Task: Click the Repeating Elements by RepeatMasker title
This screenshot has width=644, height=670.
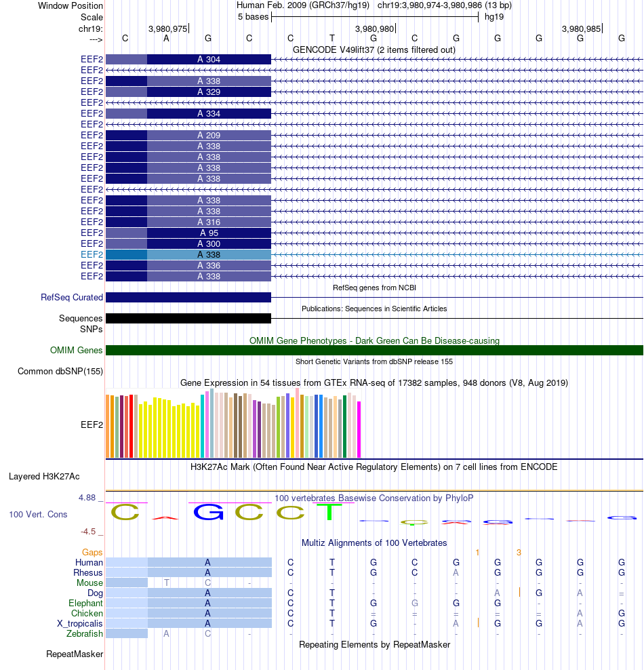Action: (374, 645)
